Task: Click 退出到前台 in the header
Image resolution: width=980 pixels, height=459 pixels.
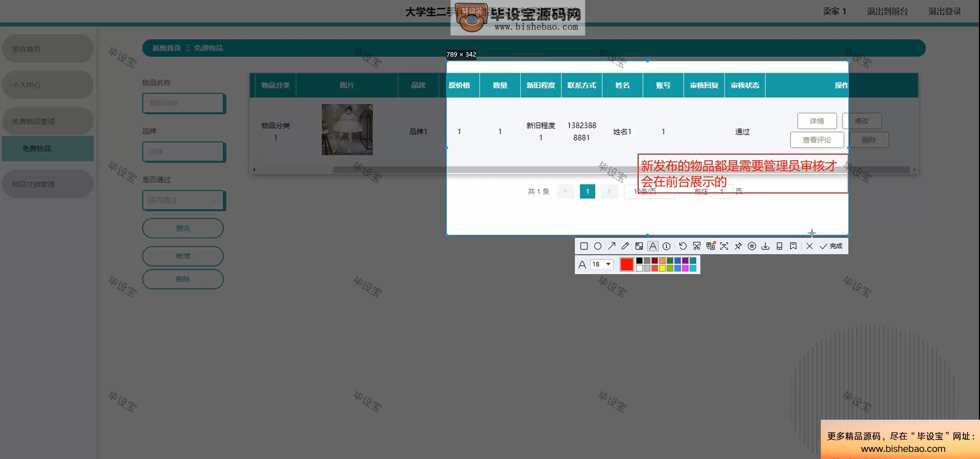Action: (x=887, y=11)
